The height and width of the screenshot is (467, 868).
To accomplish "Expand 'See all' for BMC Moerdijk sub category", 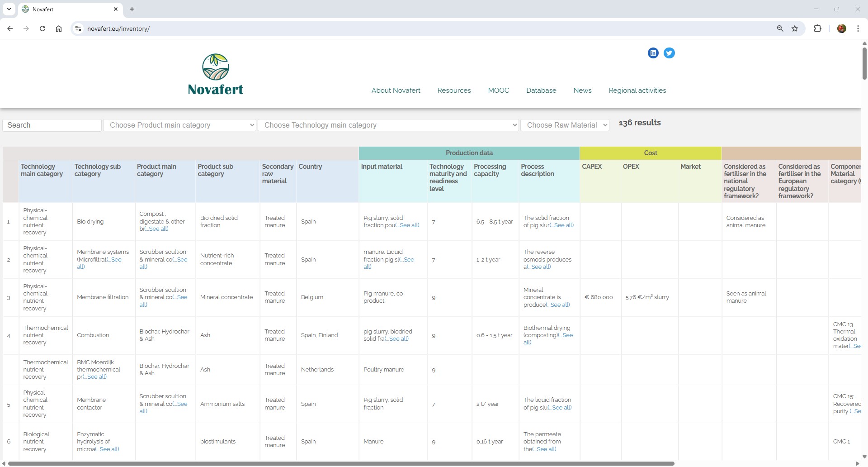I will [96, 377].
